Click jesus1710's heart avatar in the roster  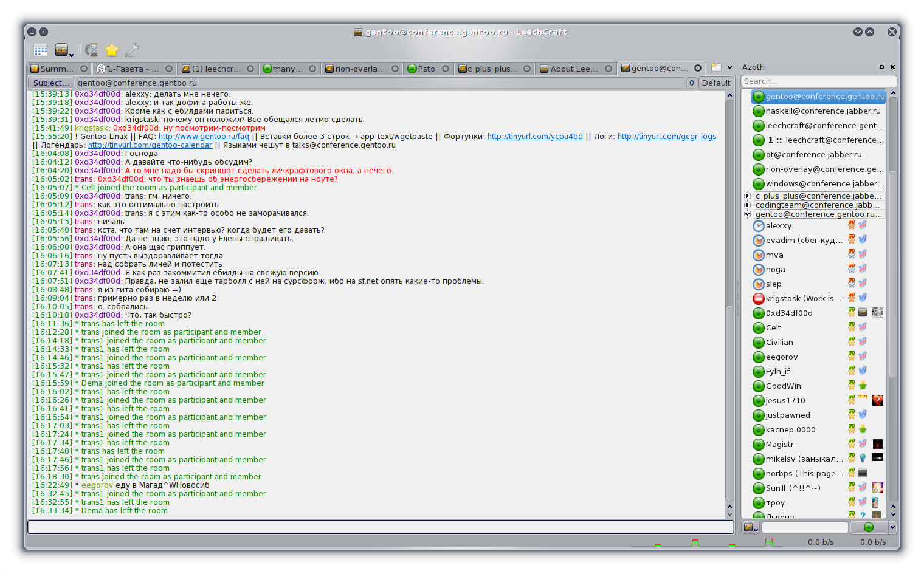[877, 400]
